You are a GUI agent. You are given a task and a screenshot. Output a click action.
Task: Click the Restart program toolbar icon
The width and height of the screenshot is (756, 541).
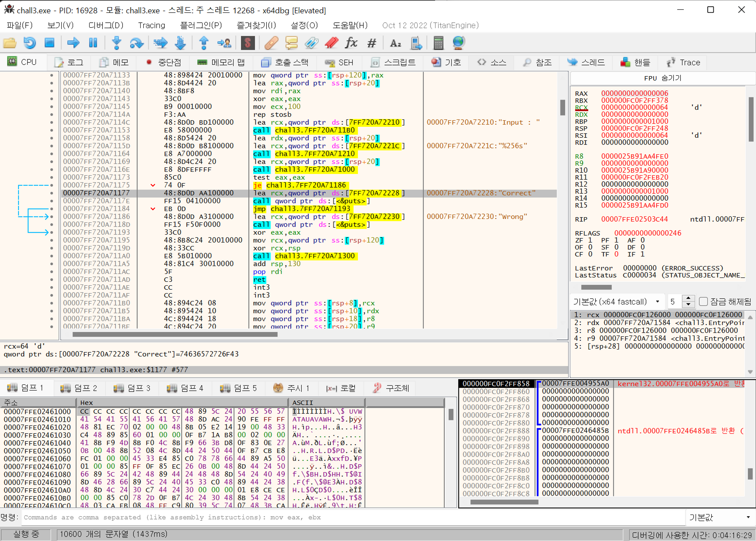(29, 43)
